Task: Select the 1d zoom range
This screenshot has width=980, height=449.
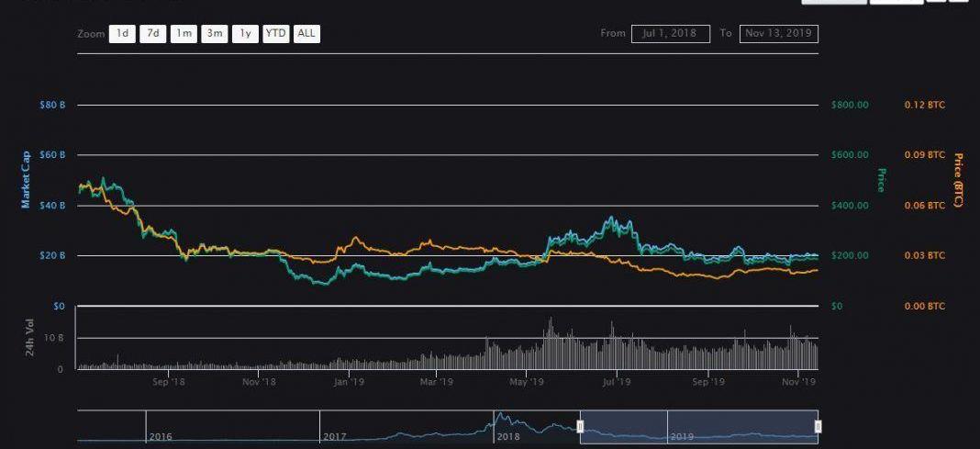Action: point(121,33)
